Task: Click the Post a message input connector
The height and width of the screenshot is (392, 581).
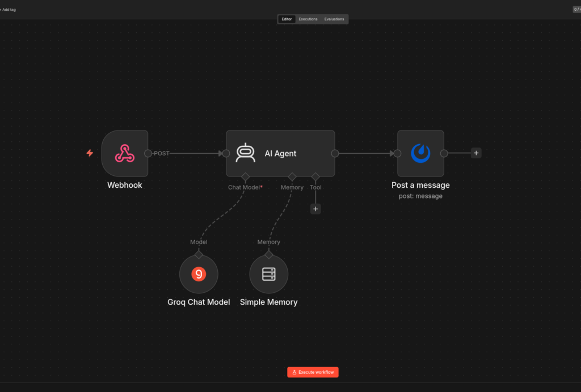Action: [398, 153]
